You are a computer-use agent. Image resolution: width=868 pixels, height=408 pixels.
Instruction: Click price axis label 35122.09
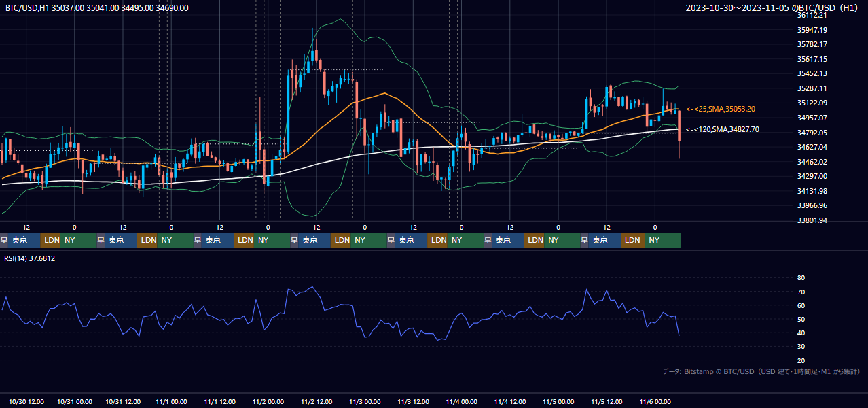(812, 103)
